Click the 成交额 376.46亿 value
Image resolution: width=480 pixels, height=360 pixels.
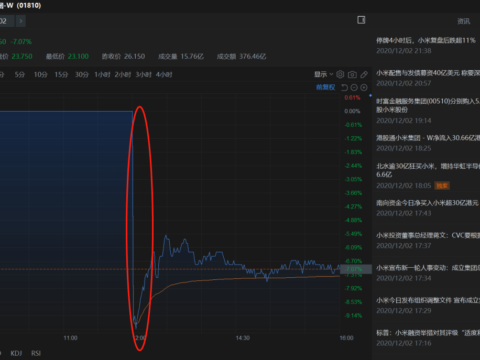[253, 56]
